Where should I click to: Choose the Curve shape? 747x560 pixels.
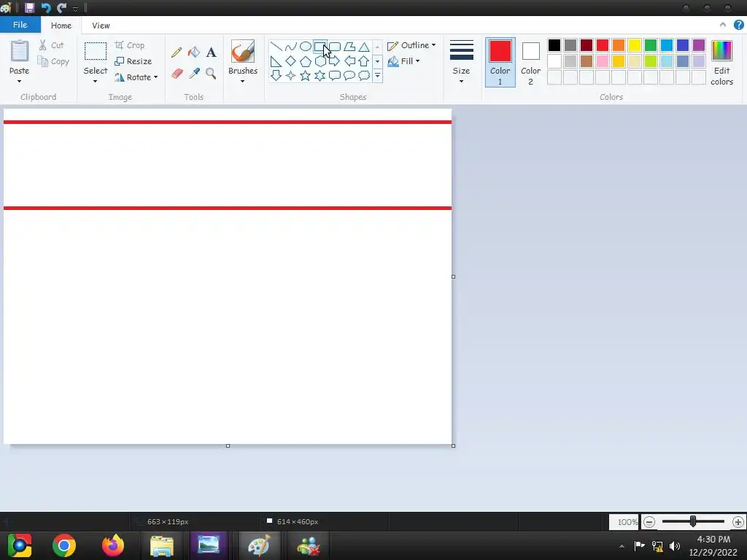290,47
